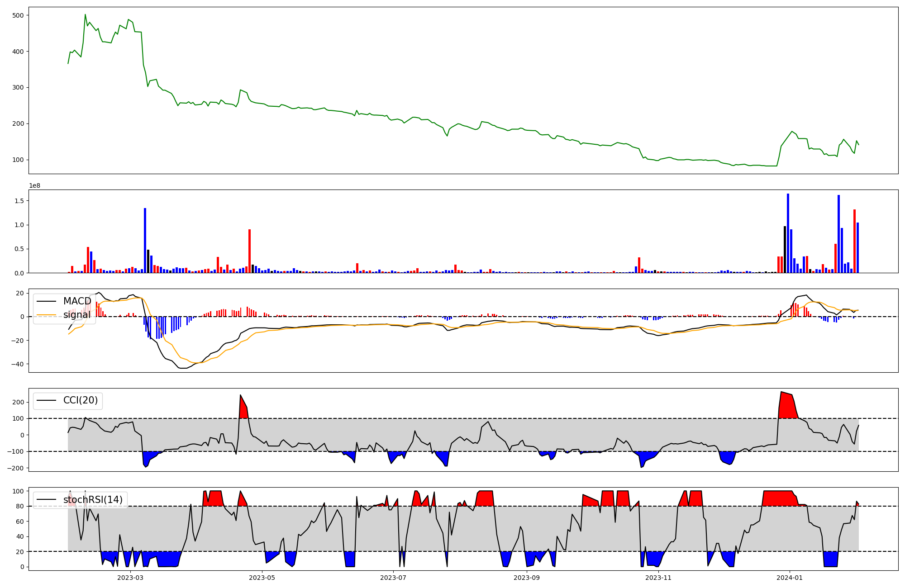Click the tall blue volume bar of March 2023
This screenshot has width=905, height=588.
click(145, 240)
